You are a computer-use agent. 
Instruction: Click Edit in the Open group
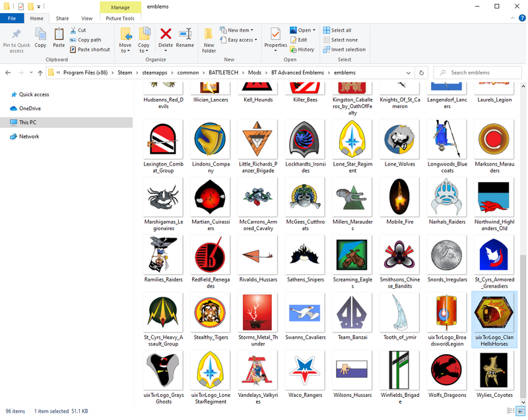(x=299, y=40)
